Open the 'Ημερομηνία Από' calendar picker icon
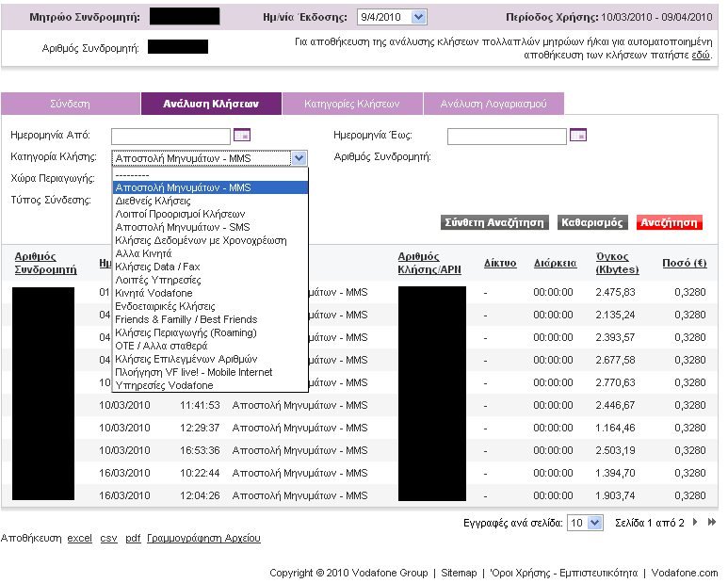 241,136
